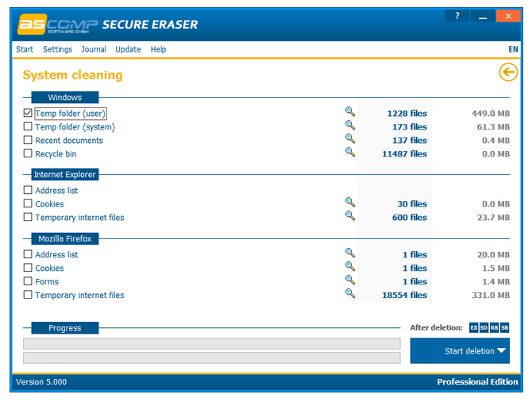The image size is (532, 402).
Task: Click the question mark help button
Action: point(457,16)
